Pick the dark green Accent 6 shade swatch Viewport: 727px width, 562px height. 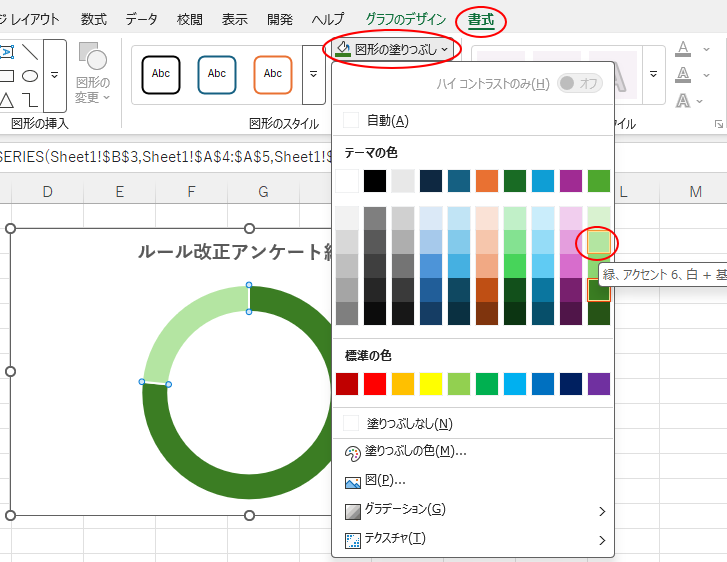click(x=599, y=290)
